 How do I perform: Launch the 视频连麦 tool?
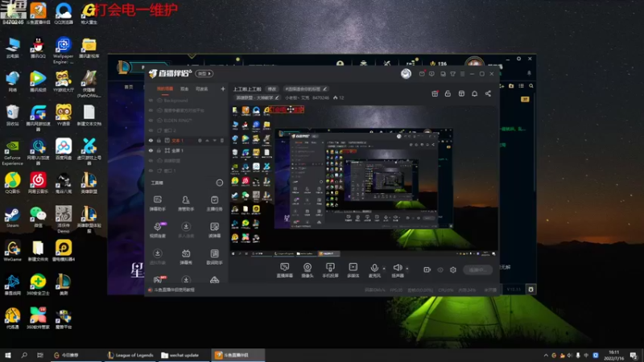point(158,230)
